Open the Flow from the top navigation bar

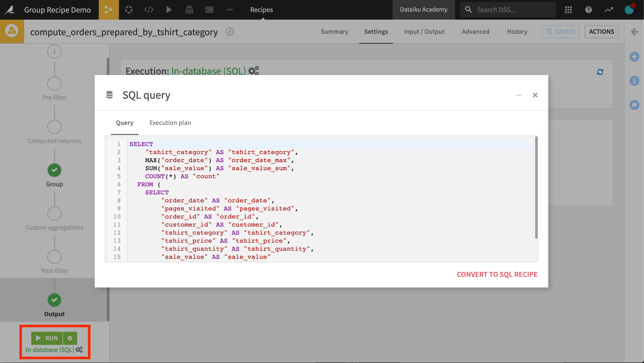[x=108, y=10]
